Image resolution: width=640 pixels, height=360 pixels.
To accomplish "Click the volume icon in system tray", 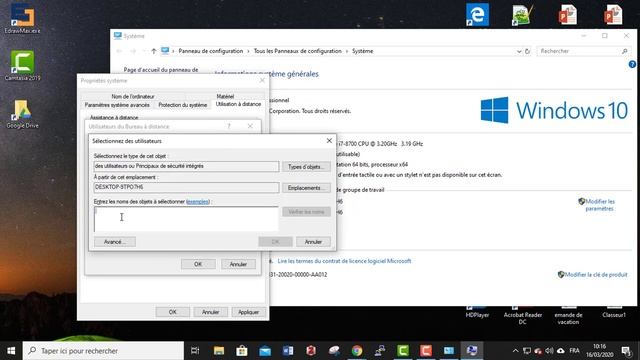I will point(549,351).
